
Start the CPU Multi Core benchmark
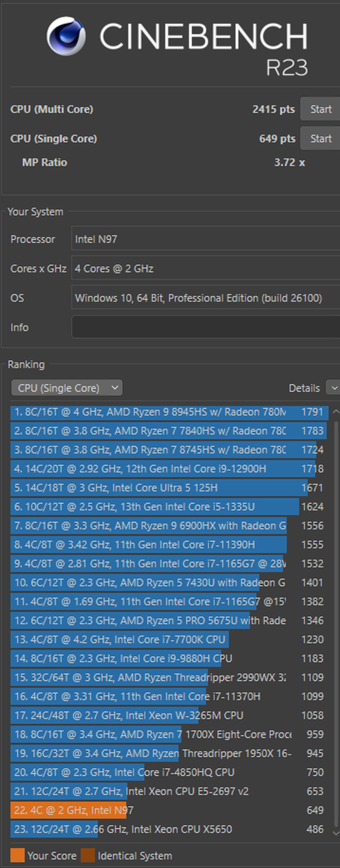pos(320,109)
